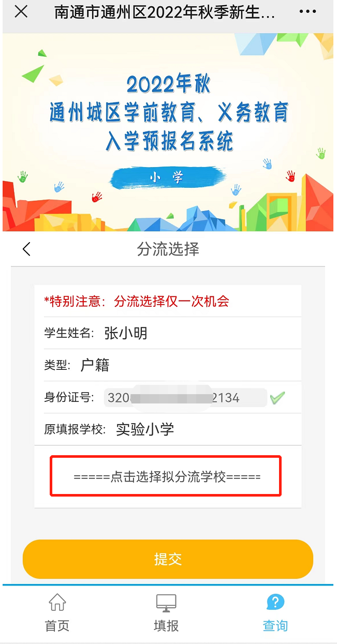Switch to the 首页 tab label
Viewport: 337px width, 644px height.
[57, 625]
